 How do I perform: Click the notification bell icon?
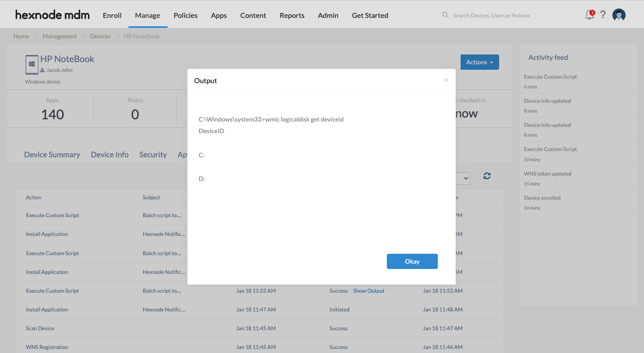click(590, 15)
